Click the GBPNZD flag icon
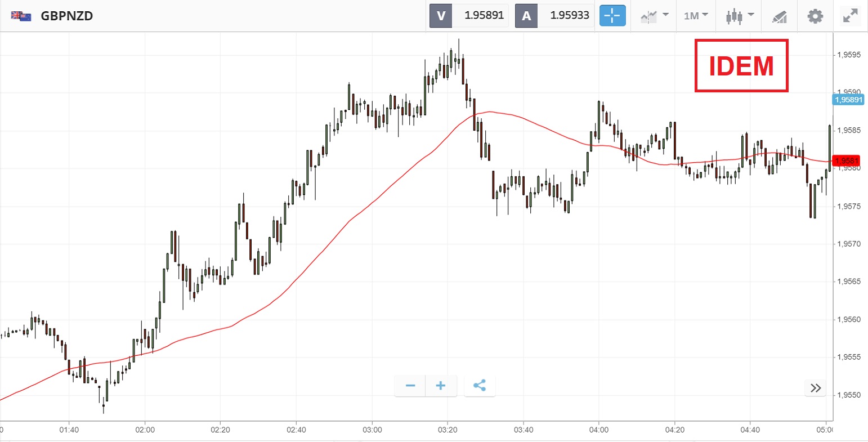The height and width of the screenshot is (442, 868). [21, 16]
